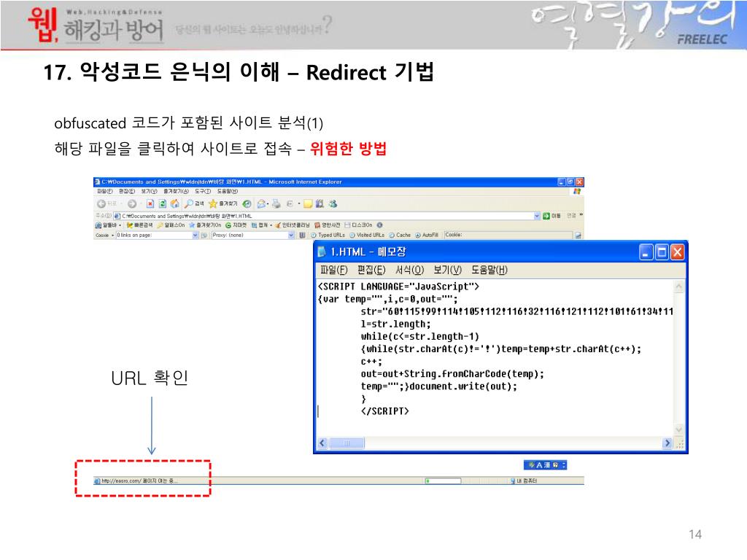Open 보기(V) menu in Notepad window
Image resolution: width=747 pixels, height=560 pixels.
[x=447, y=270]
